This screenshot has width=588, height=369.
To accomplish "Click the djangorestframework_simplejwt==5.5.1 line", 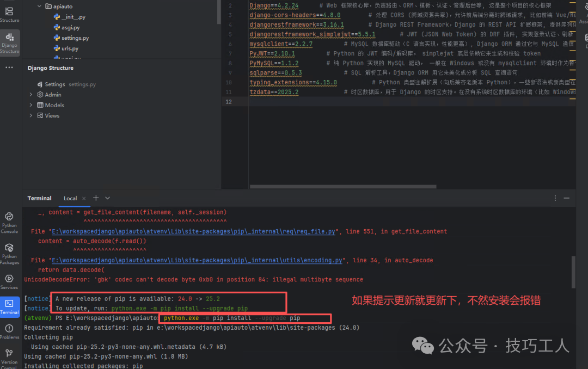I will pyautogui.click(x=313, y=34).
